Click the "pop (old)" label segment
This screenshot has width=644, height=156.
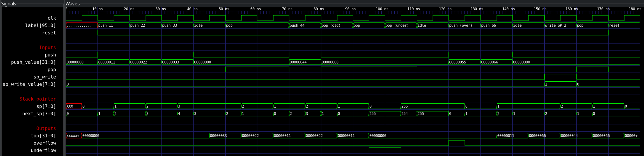point(337,25)
